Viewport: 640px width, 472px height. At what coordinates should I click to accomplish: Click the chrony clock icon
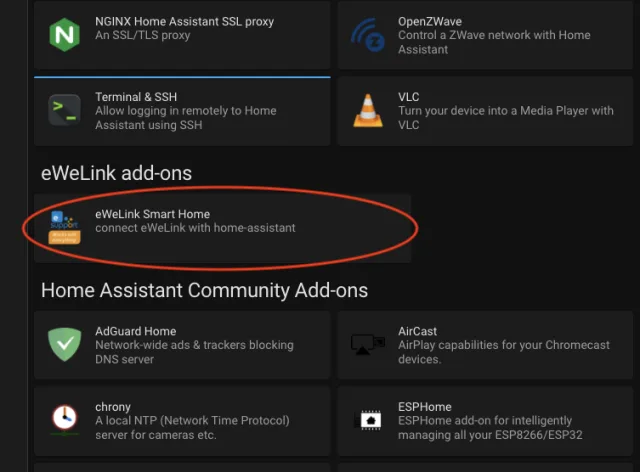coord(64,420)
